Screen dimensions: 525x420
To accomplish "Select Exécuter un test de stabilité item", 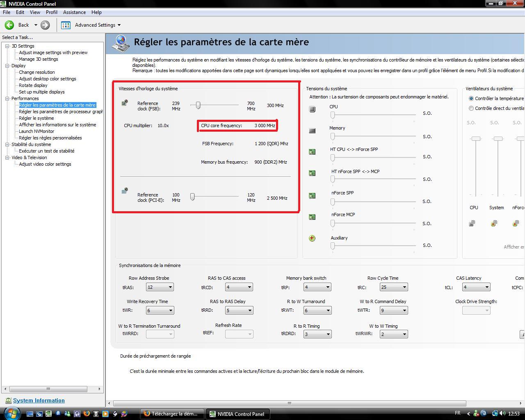I will [47, 151].
